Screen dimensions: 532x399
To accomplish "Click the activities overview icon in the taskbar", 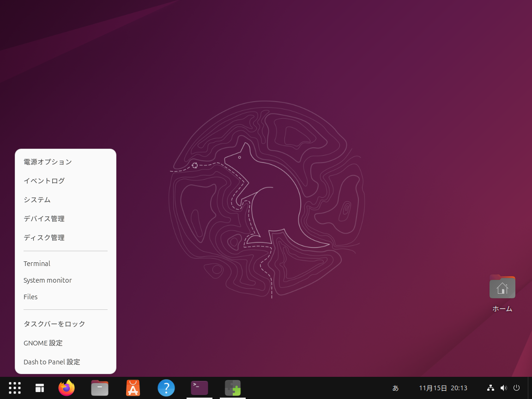I will pyautogui.click(x=40, y=388).
